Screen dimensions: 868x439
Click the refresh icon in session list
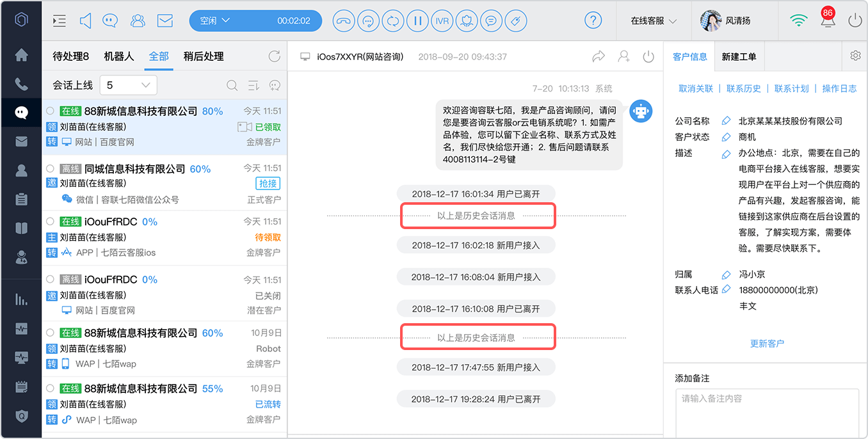click(x=275, y=56)
